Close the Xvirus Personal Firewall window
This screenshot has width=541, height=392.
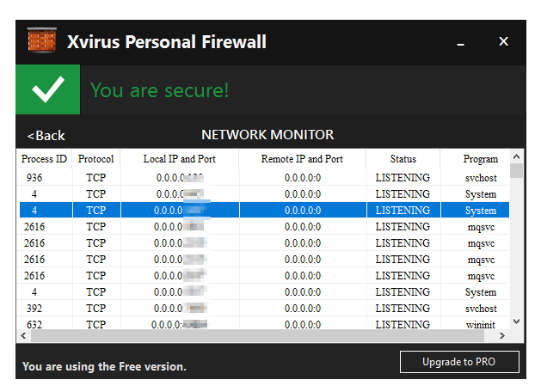[x=504, y=41]
